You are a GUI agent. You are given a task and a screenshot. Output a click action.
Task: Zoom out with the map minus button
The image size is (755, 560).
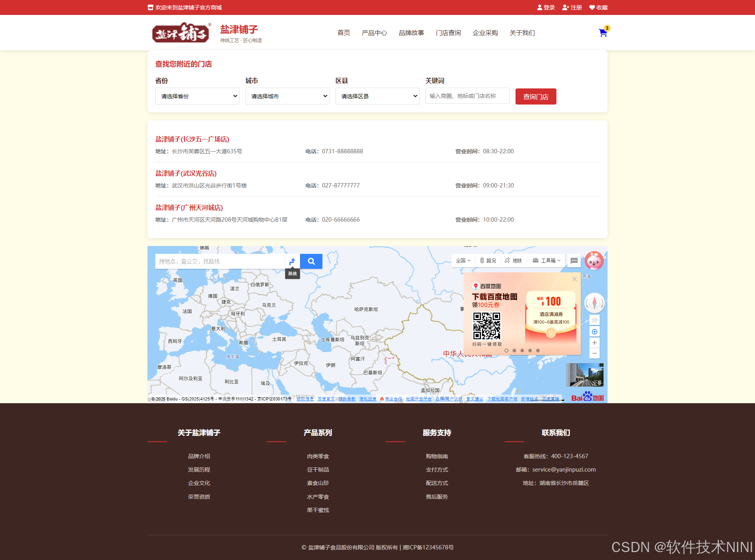point(595,353)
